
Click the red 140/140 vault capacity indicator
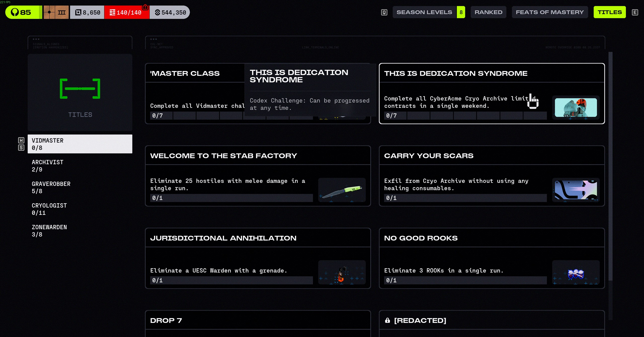[x=127, y=12]
